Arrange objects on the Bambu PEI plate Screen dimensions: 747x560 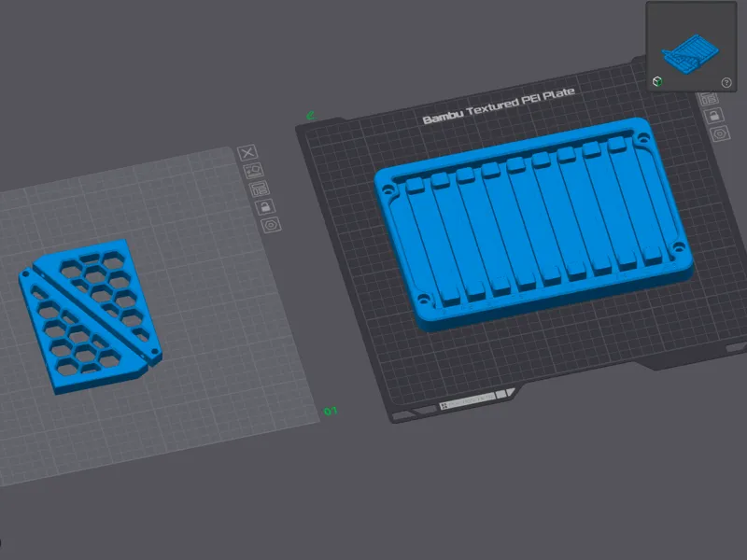point(708,99)
